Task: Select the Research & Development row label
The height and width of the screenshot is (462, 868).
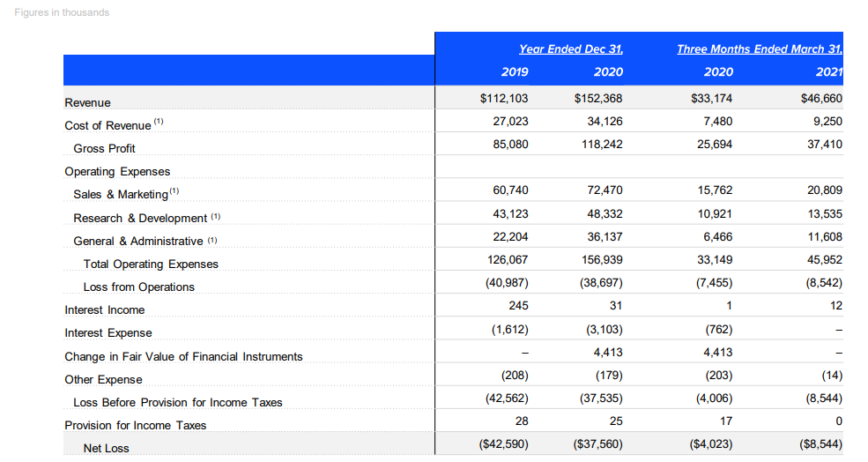Action: [x=140, y=218]
